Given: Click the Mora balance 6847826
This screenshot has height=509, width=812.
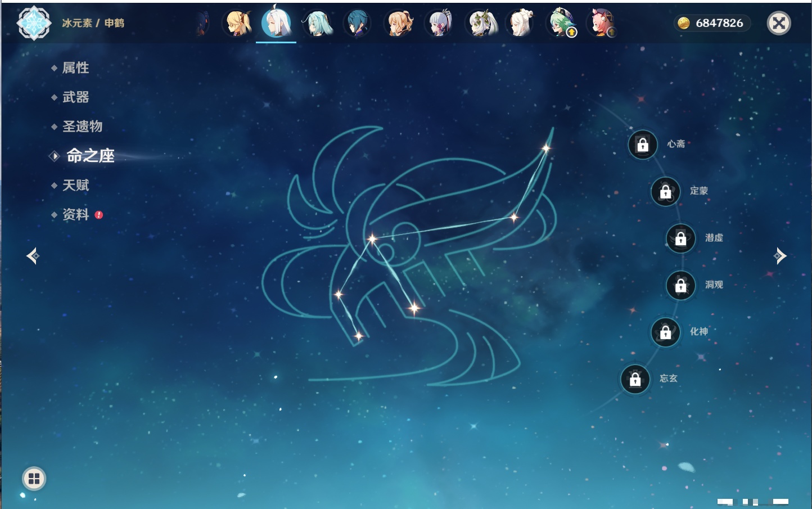Looking at the screenshot, I should pyautogui.click(x=719, y=23).
